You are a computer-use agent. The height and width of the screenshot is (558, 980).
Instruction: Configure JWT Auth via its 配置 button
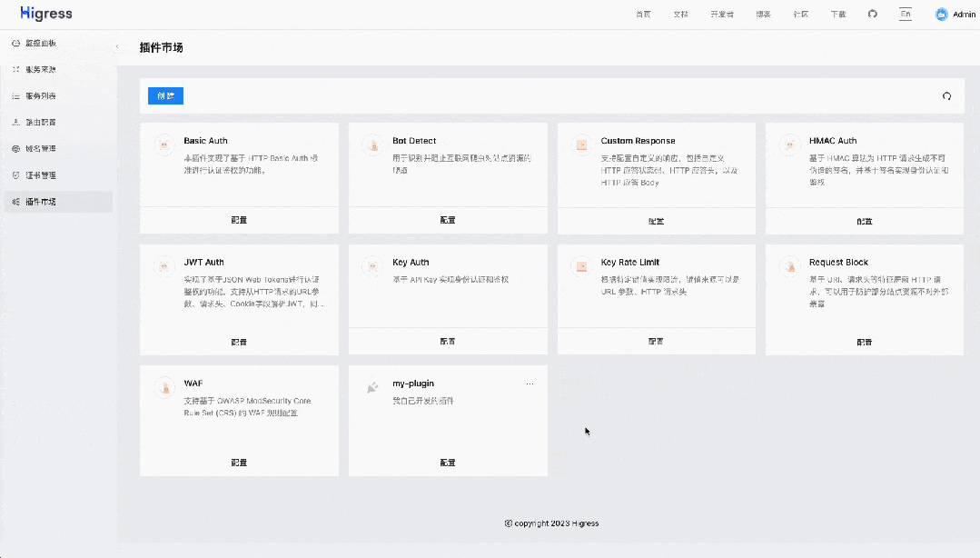pyautogui.click(x=239, y=342)
